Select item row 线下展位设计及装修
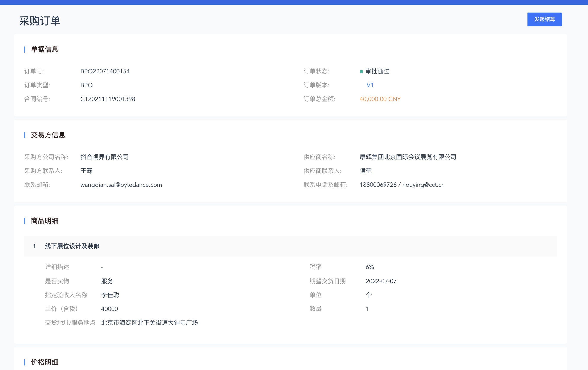588x370 pixels. [x=72, y=246]
